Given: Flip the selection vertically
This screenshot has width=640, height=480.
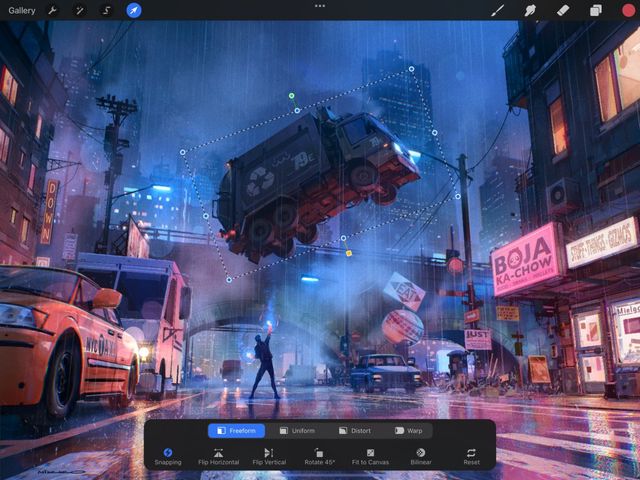Looking at the screenshot, I should (x=269, y=457).
